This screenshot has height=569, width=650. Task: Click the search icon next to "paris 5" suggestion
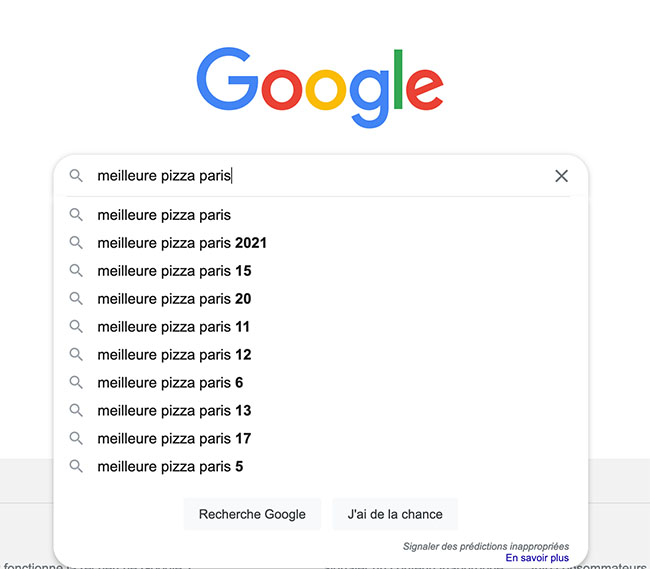tap(76, 467)
